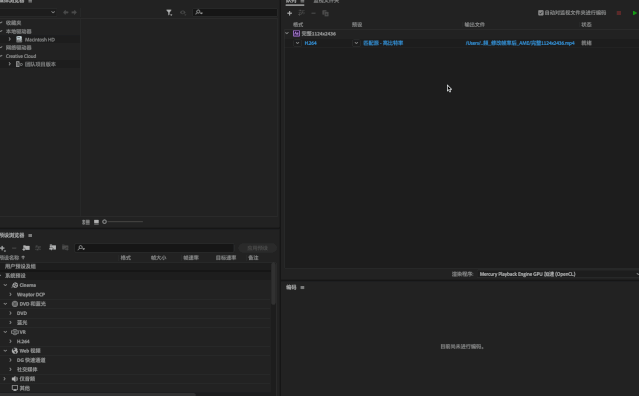Switch to the Watch Folders tab
639x396 pixels.
[x=326, y=2]
